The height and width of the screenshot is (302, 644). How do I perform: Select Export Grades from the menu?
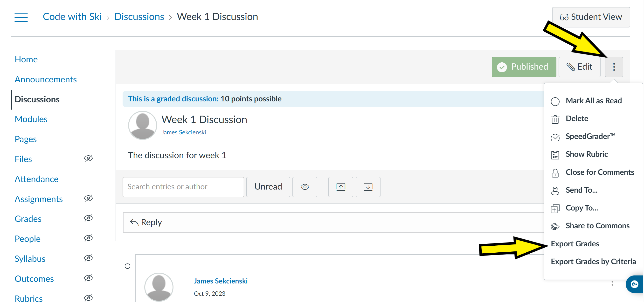575,243
